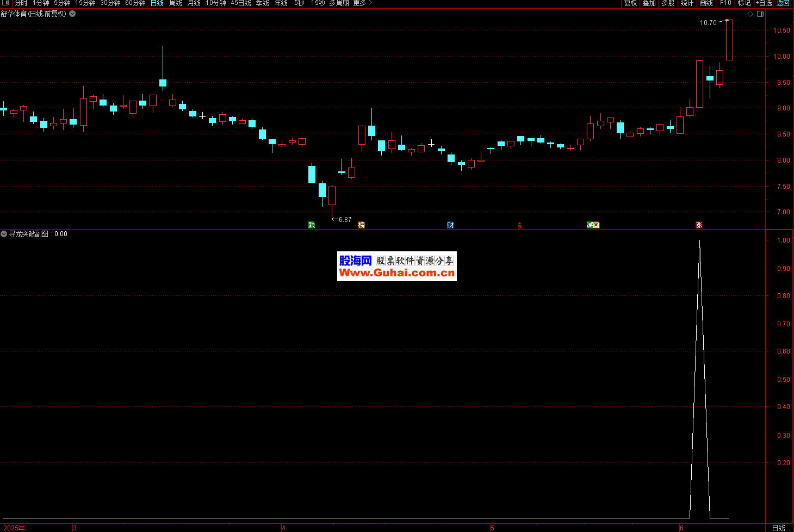Select the 5分钟 period

click(62, 3)
